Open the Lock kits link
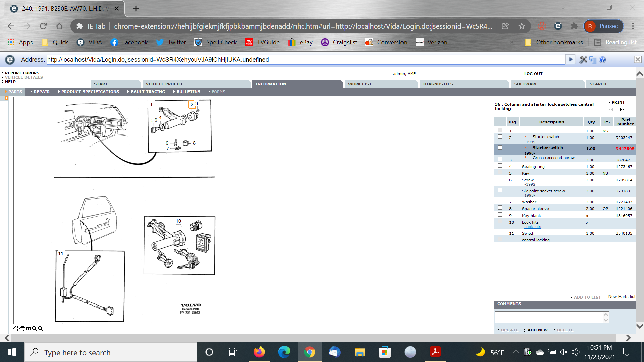This screenshot has height=362, width=644. coord(532,227)
